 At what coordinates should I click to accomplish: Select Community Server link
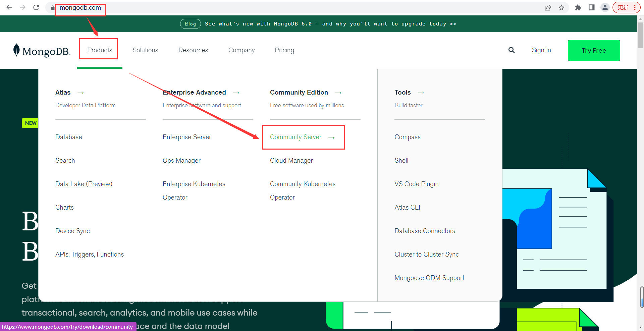point(296,137)
